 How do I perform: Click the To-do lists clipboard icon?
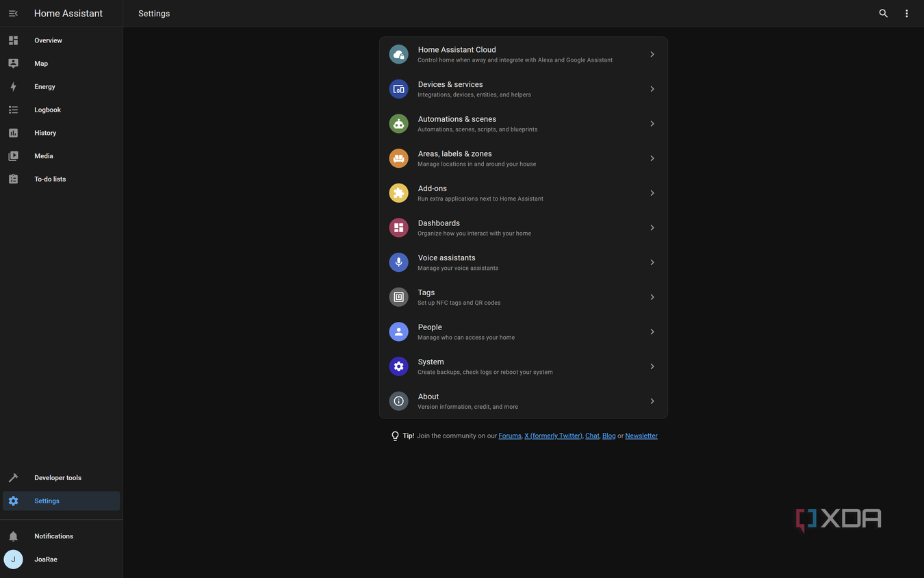[x=13, y=179]
